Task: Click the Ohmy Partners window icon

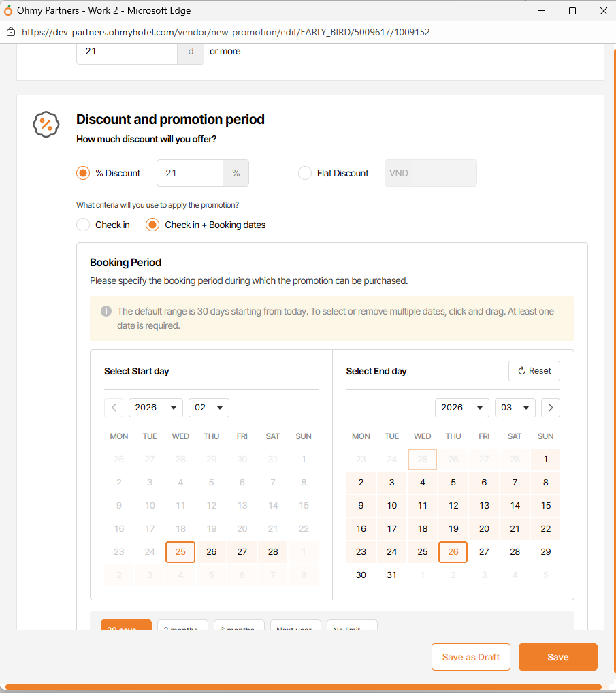Action: [8, 11]
